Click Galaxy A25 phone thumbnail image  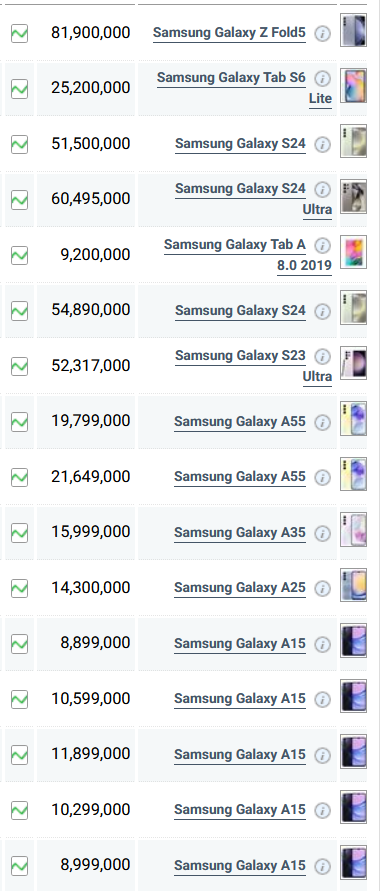coord(353,585)
